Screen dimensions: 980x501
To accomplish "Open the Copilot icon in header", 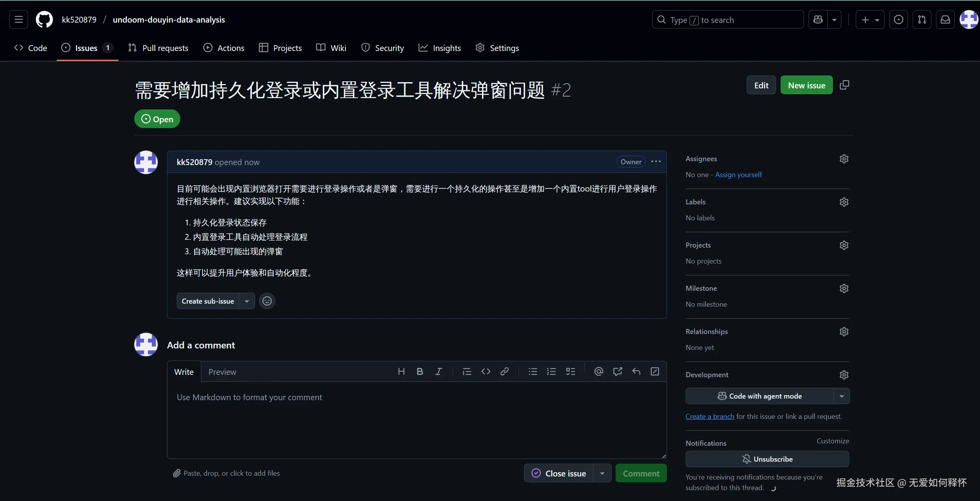I will click(x=818, y=20).
